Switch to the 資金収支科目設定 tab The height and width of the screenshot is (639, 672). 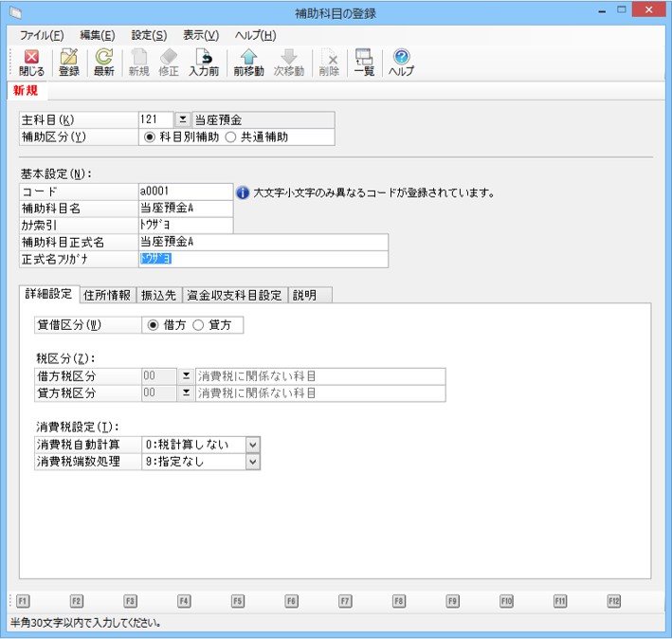coord(234,295)
